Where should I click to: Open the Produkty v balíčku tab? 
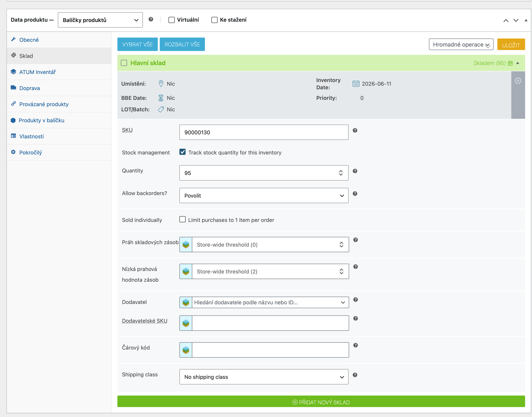click(x=59, y=120)
